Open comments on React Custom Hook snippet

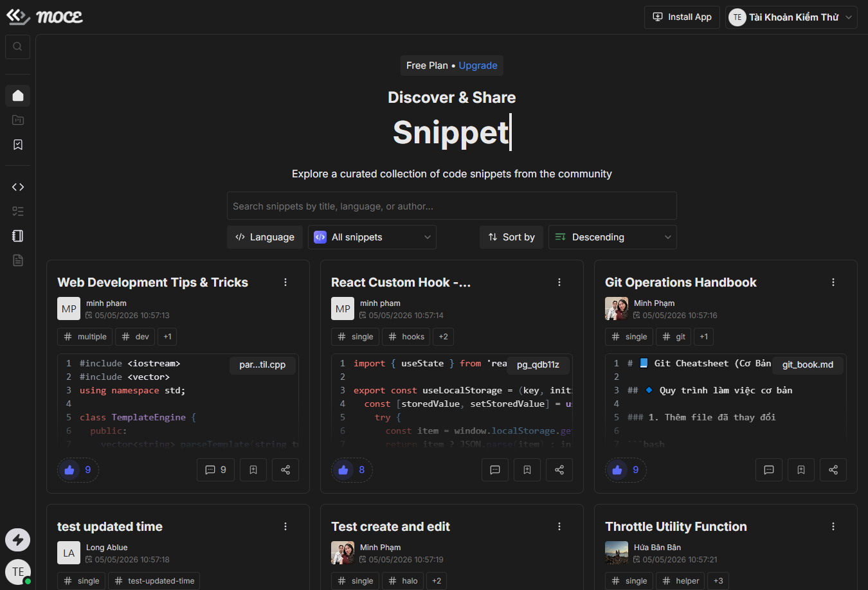pyautogui.click(x=495, y=470)
